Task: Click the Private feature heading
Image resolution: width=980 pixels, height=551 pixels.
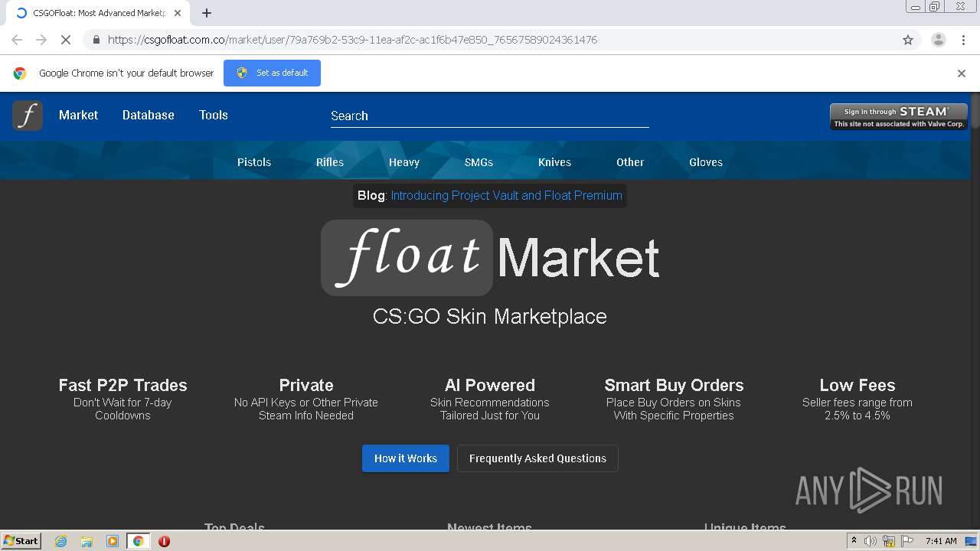Action: 306,385
